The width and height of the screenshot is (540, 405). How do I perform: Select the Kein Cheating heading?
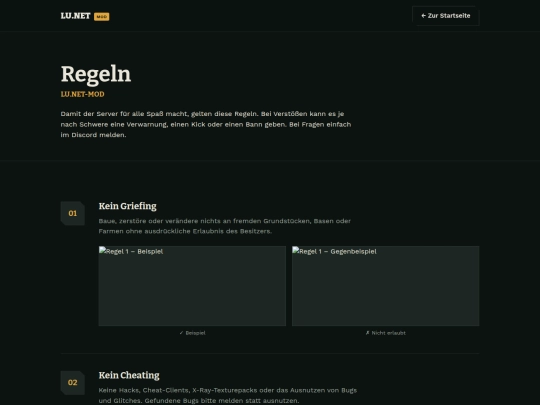[x=129, y=375]
